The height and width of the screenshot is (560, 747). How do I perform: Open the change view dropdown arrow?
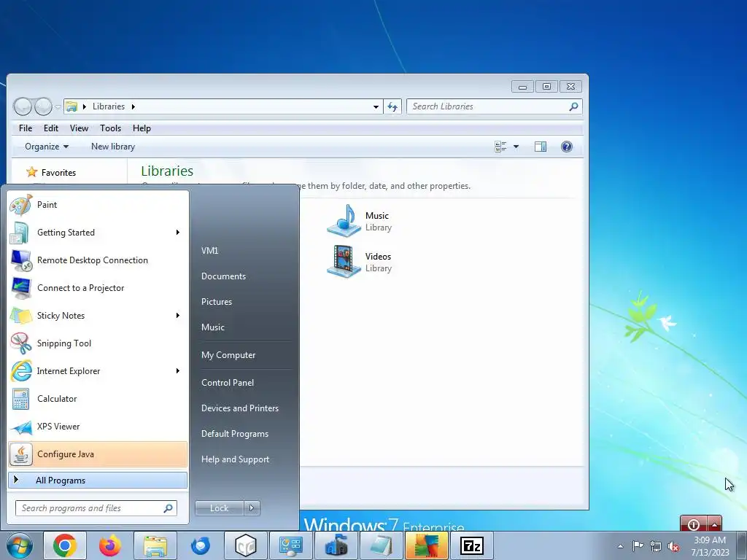(516, 147)
